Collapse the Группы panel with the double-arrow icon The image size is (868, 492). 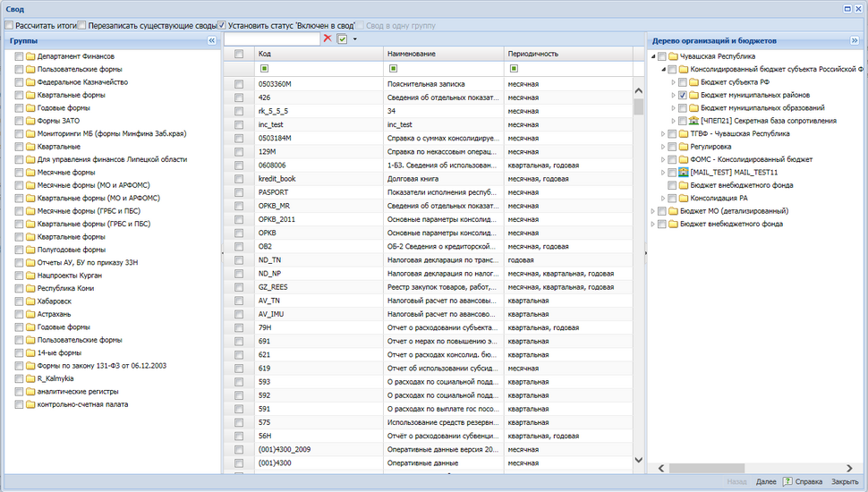coord(211,40)
